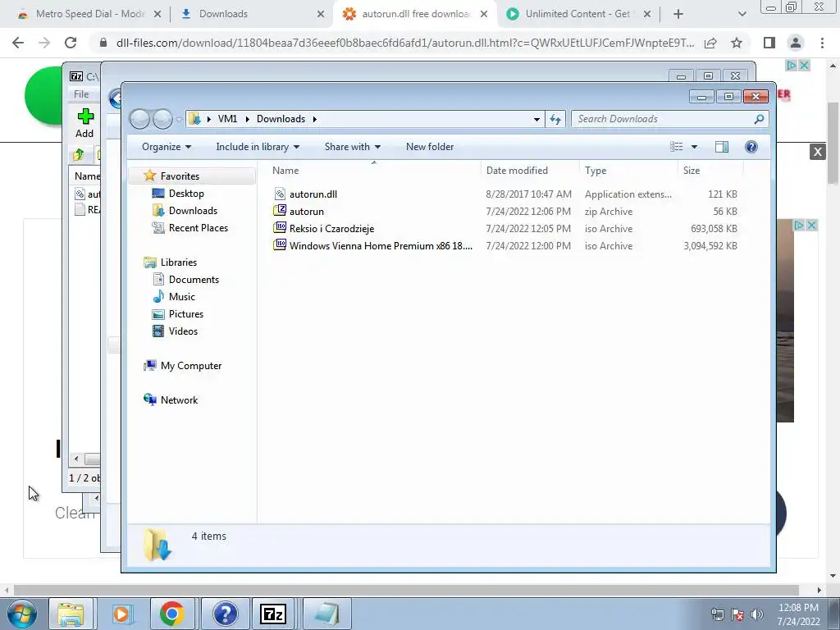840x630 pixels.
Task: Open Chrome from the taskbar
Action: click(171, 614)
